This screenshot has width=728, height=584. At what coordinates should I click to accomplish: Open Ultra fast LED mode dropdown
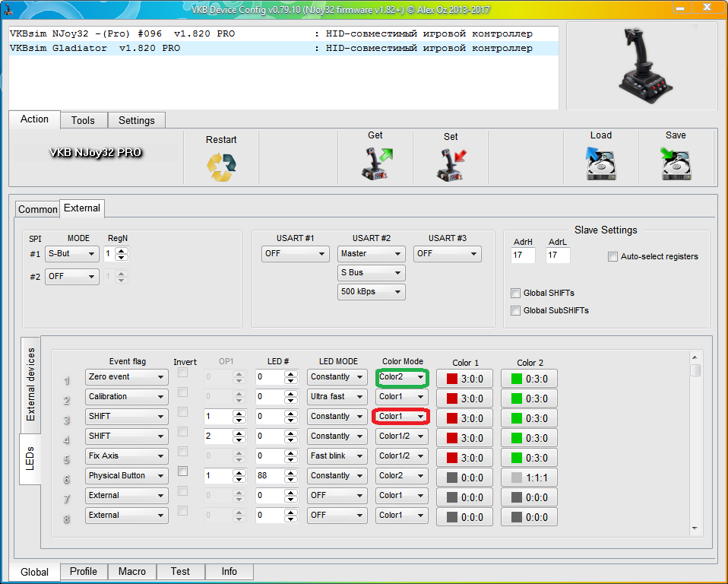pyautogui.click(x=337, y=397)
